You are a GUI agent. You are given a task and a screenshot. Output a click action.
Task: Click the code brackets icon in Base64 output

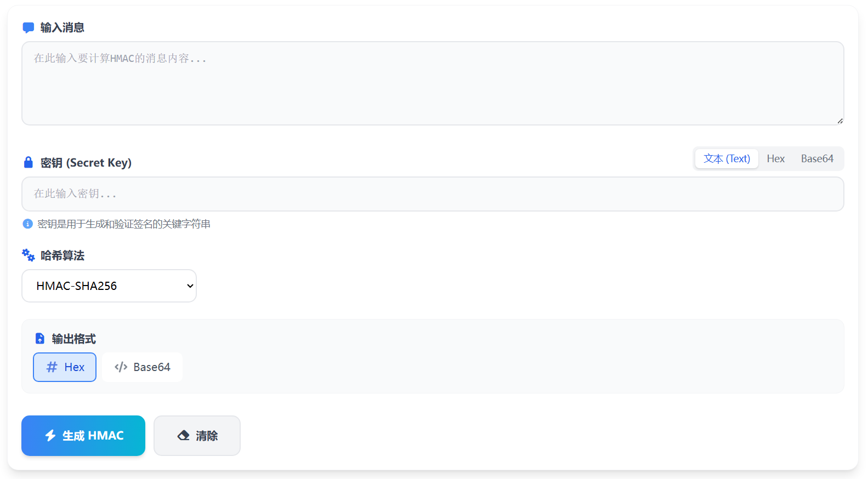(x=121, y=367)
